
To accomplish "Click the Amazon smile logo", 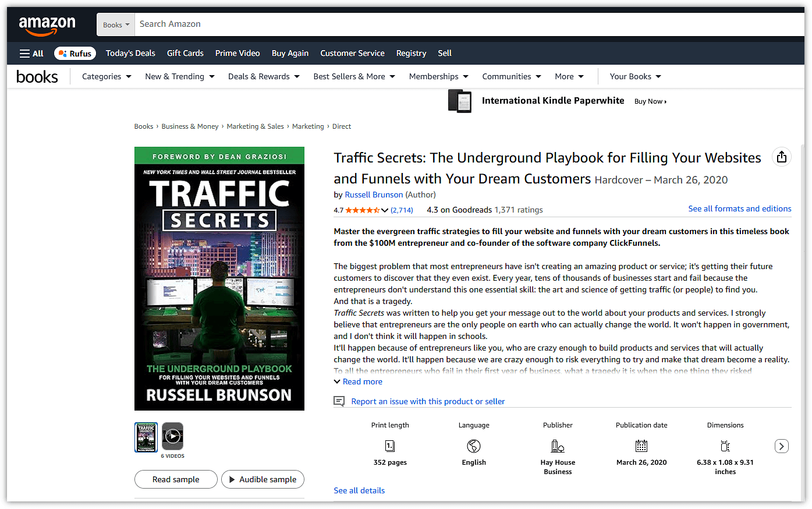I will click(x=47, y=24).
